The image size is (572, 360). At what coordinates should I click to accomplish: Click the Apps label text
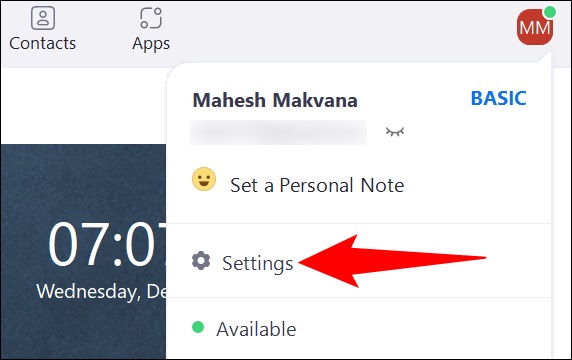tap(151, 44)
